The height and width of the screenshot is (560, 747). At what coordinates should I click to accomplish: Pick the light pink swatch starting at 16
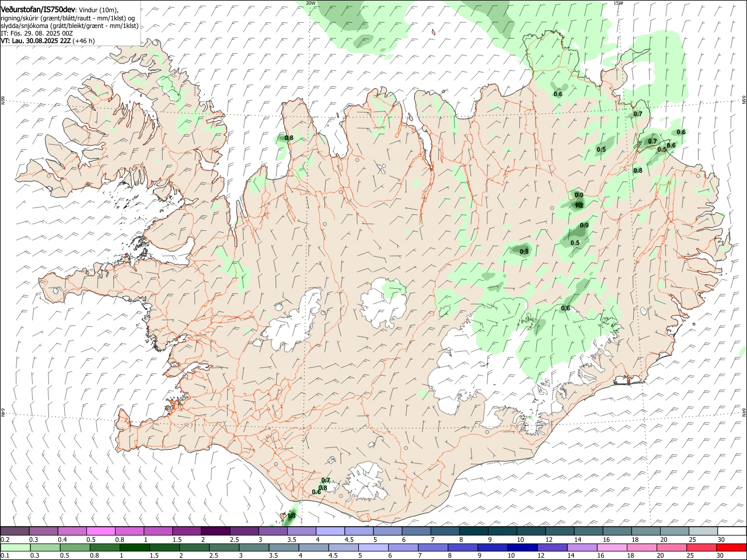click(611, 547)
